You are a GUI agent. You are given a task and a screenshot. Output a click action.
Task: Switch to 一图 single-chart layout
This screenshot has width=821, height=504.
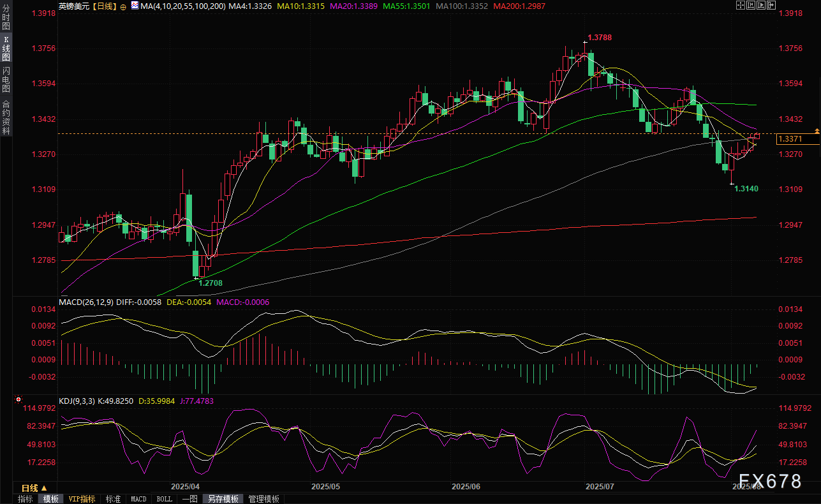pos(189,499)
